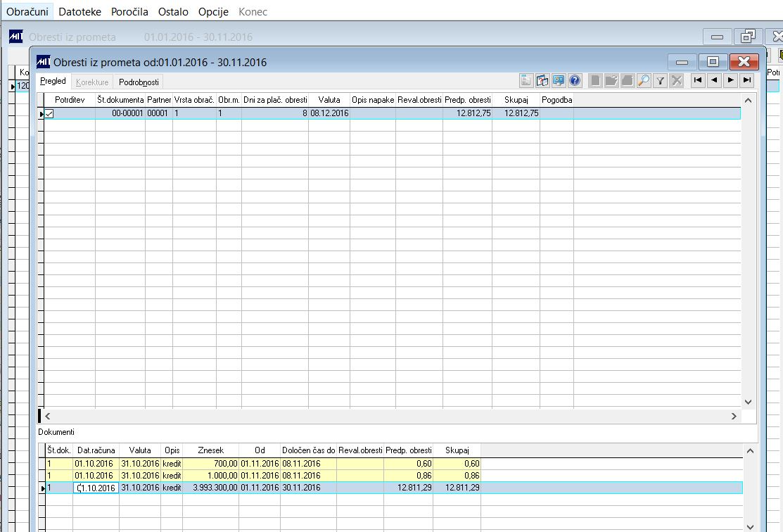The width and height of the screenshot is (783, 532).
Task: Switch to the Podrobnosti tab
Action: pos(139,82)
